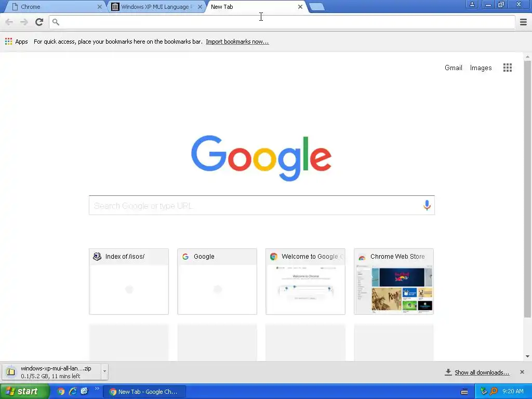Launch Chrome from quick launch bar
The height and width of the screenshot is (399, 532).
click(61, 391)
